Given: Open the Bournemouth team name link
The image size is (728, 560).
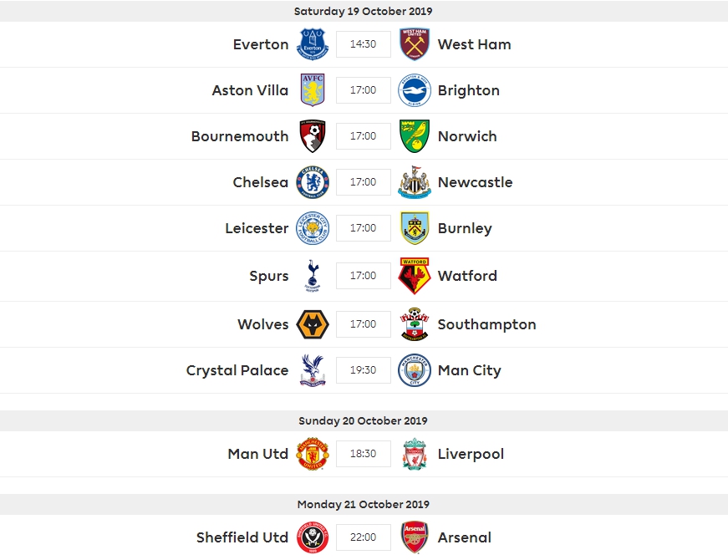Looking at the screenshot, I should (x=240, y=136).
